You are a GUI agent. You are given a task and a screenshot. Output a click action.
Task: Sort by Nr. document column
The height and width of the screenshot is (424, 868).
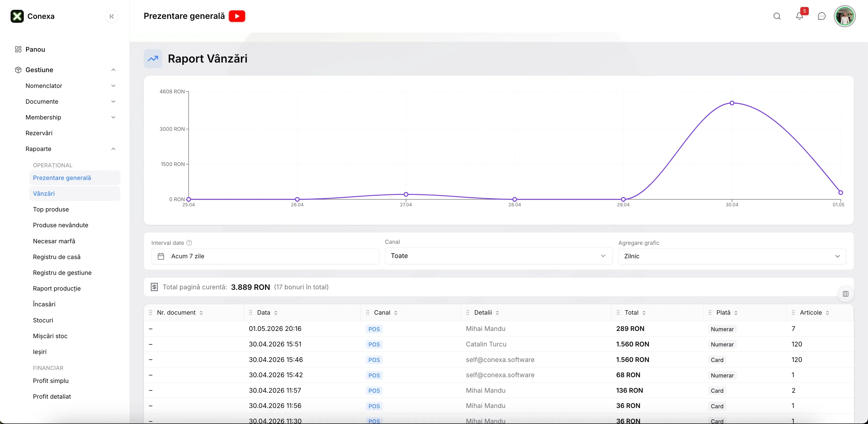pyautogui.click(x=201, y=313)
